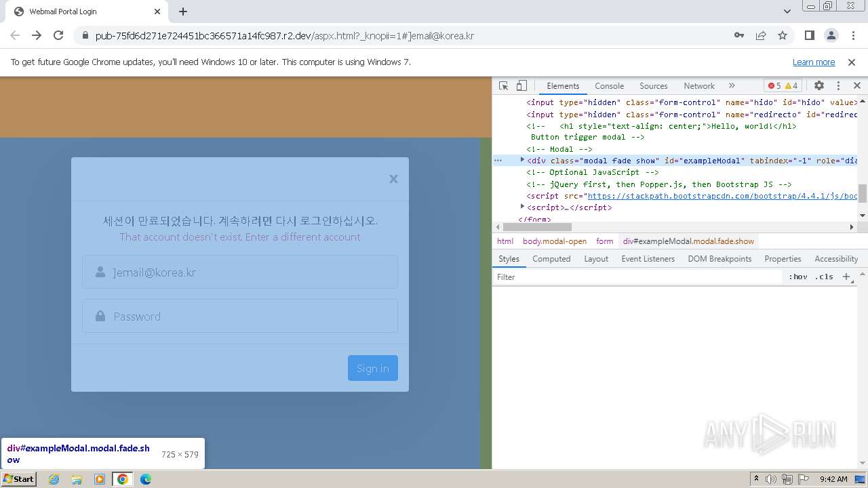Bookmark this page with the star
Image resolution: width=868 pixels, height=488 pixels.
[783, 35]
